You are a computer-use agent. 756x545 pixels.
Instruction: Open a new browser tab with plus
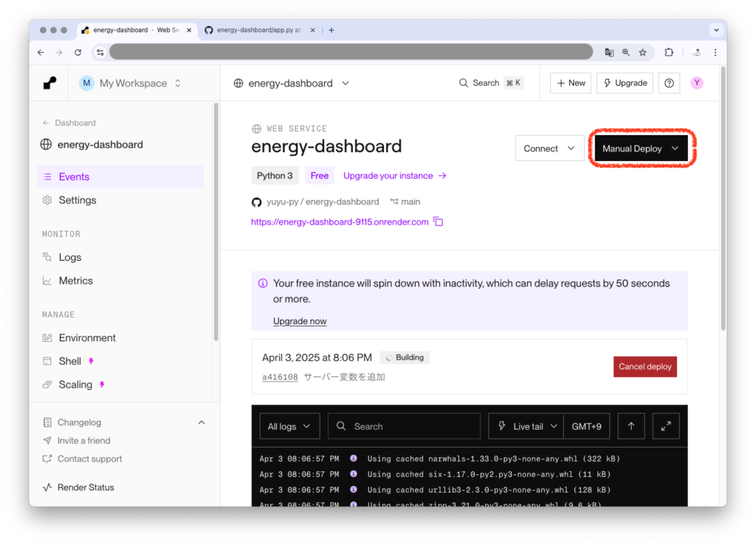[331, 30]
